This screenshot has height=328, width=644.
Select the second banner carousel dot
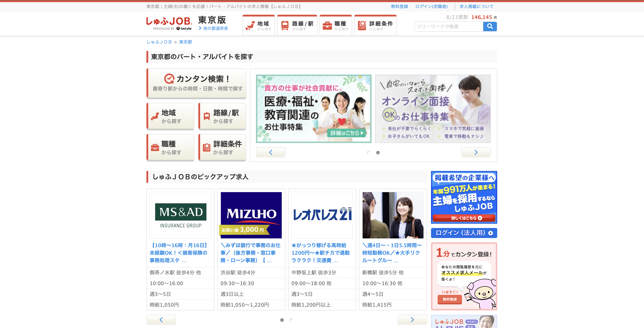pyautogui.click(x=378, y=153)
